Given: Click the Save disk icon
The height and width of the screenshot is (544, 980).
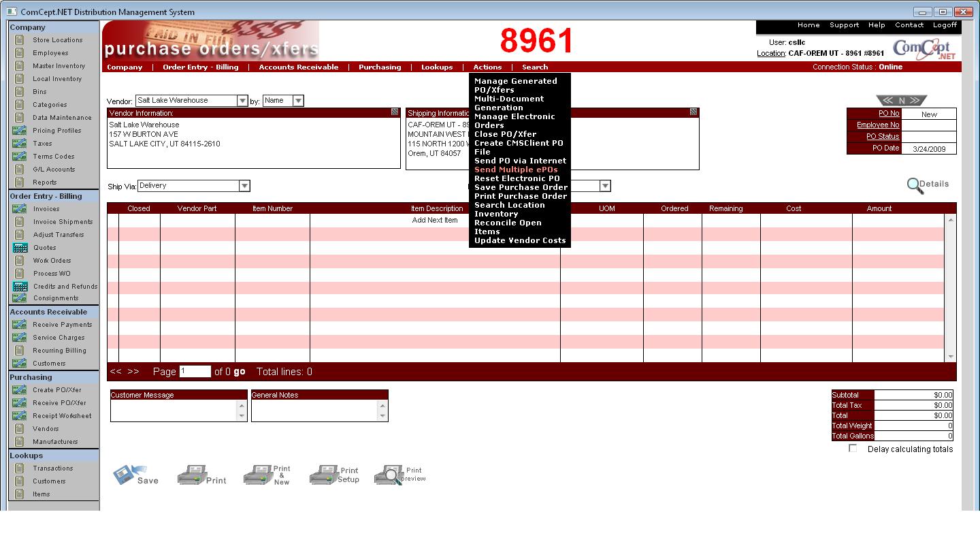Looking at the screenshot, I should point(124,475).
